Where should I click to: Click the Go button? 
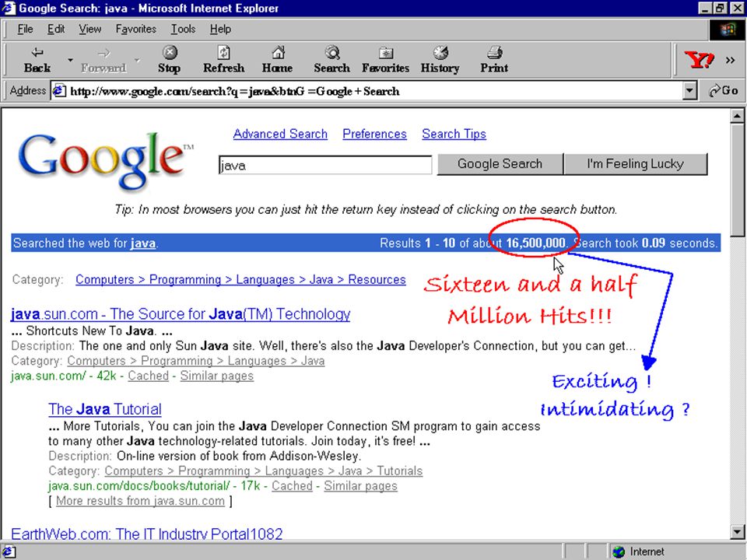(x=723, y=90)
